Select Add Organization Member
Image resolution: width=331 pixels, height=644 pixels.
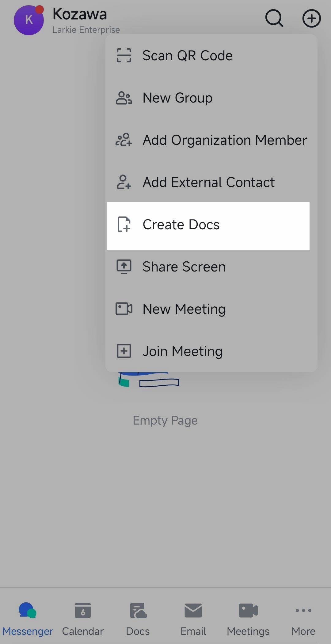click(225, 140)
